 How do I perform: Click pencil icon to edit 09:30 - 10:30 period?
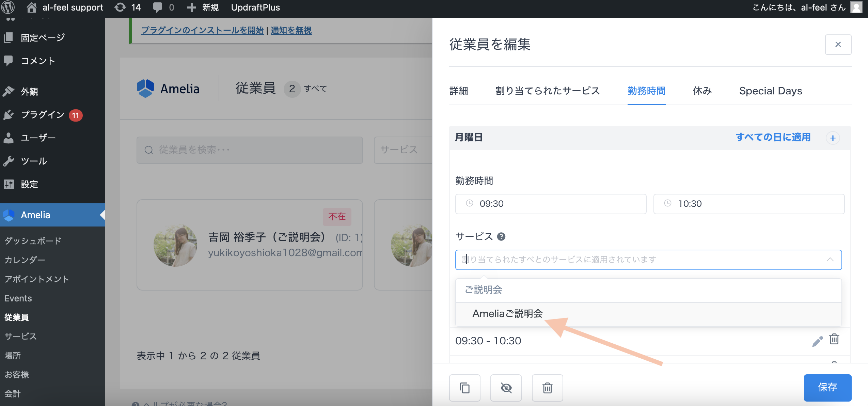[817, 341]
